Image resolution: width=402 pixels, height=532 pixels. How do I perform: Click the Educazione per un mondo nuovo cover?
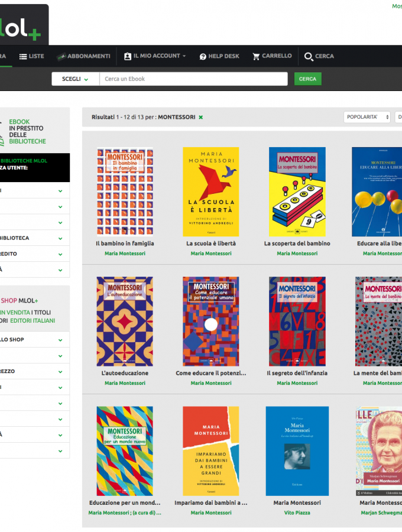[125, 451]
